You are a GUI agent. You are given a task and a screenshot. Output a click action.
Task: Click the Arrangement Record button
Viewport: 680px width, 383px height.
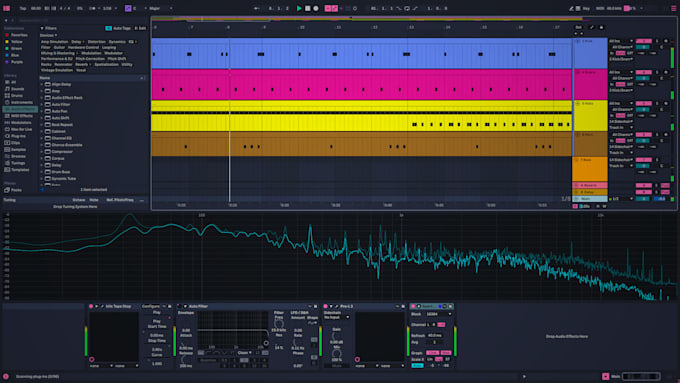[x=316, y=8]
